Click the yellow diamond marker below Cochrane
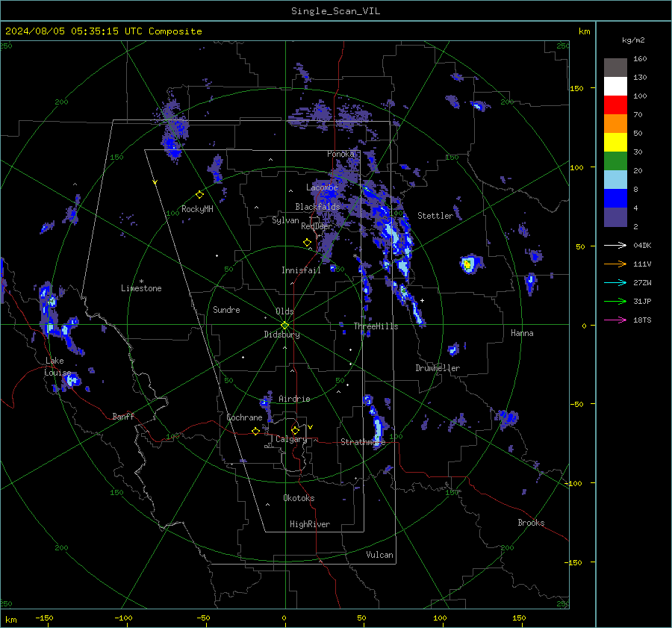The image size is (672, 628). tap(255, 431)
